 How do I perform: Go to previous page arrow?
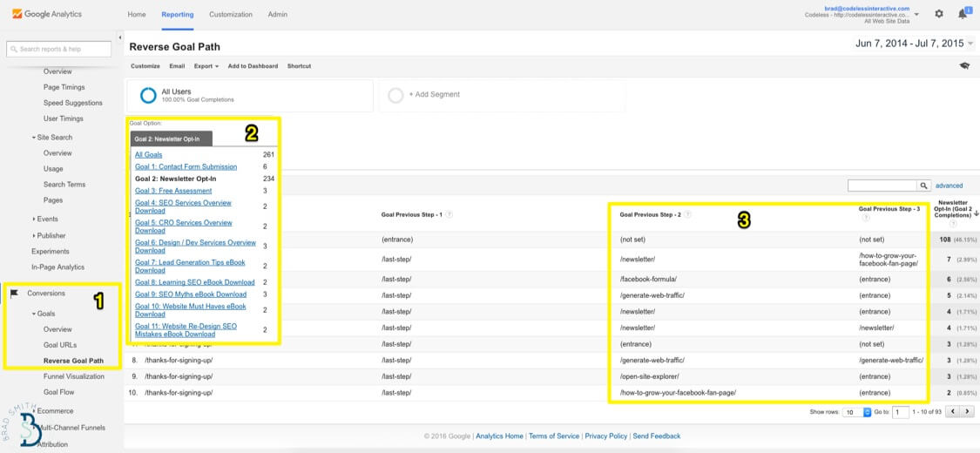click(x=953, y=412)
